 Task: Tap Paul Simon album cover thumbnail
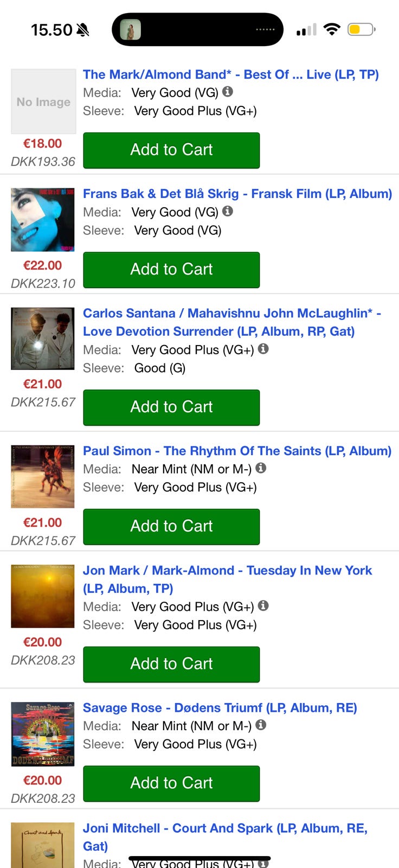click(43, 476)
